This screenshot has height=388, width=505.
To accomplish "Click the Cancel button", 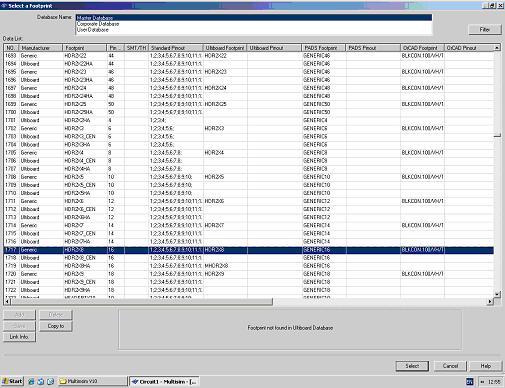I will [450, 366].
